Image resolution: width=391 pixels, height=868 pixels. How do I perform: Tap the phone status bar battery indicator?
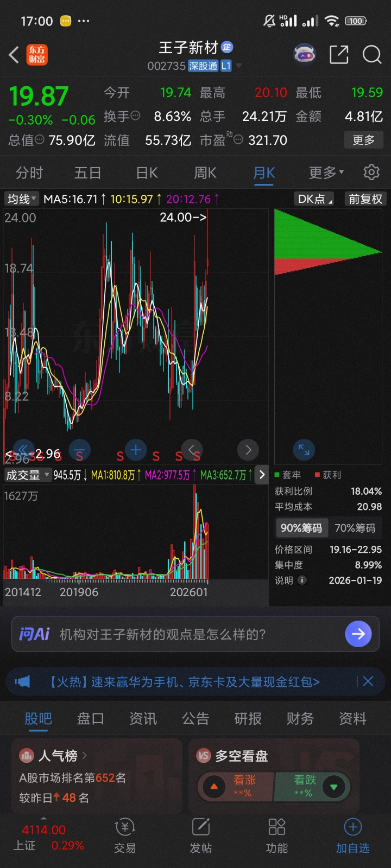[x=356, y=21]
